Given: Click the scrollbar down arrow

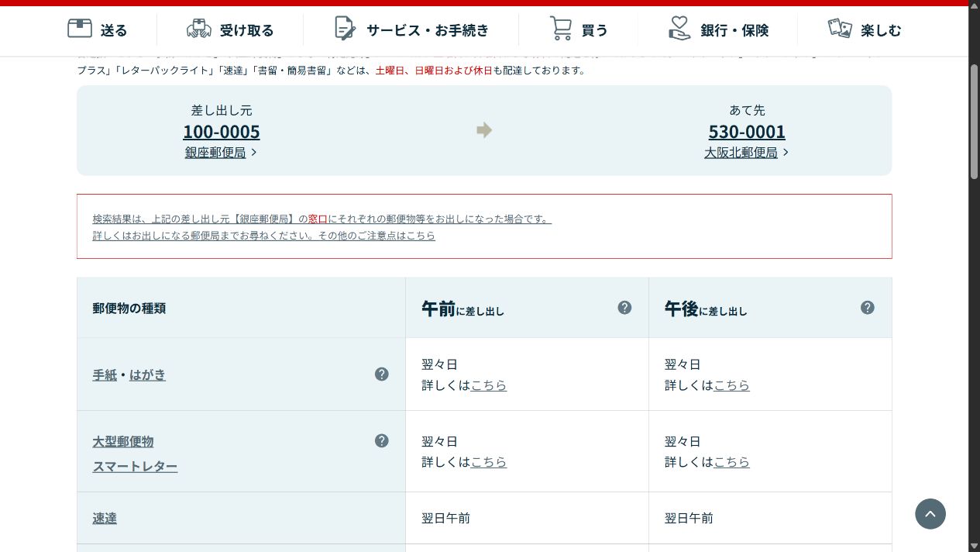Looking at the screenshot, I should tap(975, 546).
